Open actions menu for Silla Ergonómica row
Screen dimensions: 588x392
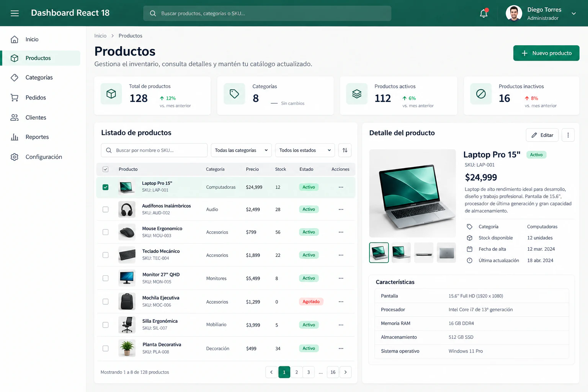tap(341, 325)
